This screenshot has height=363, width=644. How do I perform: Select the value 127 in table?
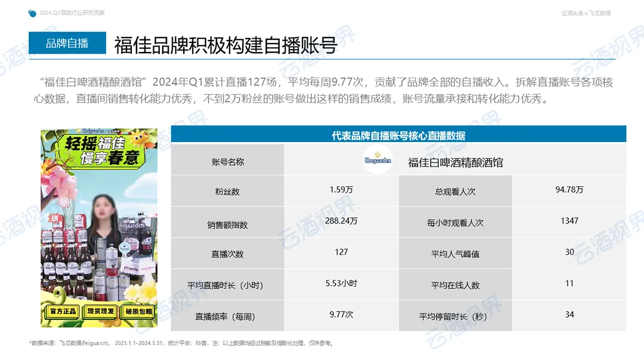(341, 252)
